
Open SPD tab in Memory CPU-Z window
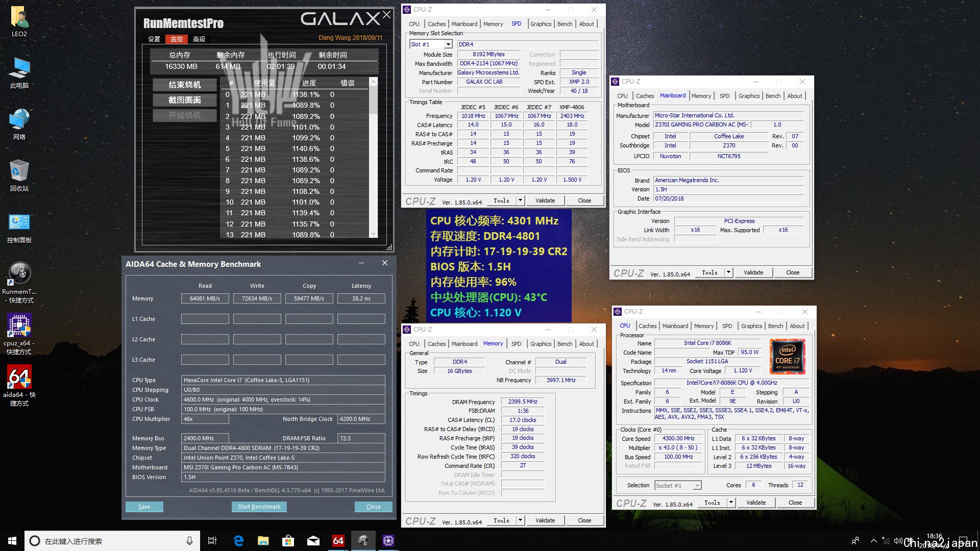516,344
